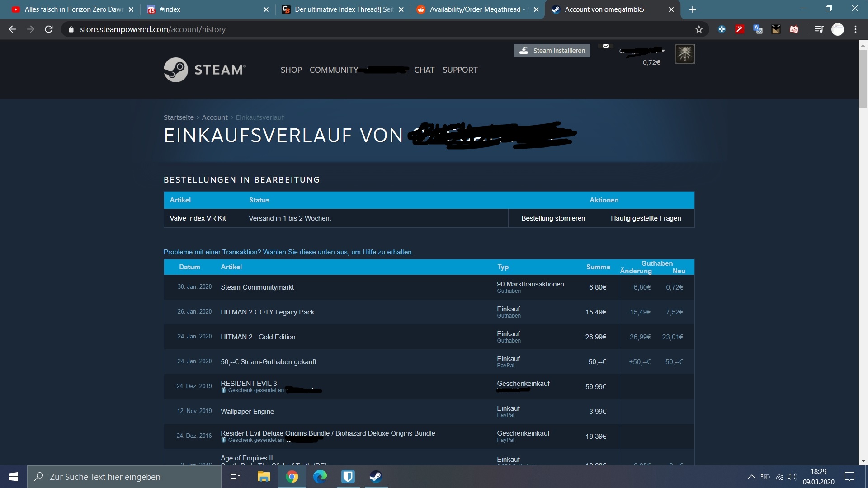Show hidden system tray icons chevron
This screenshot has height=488, width=868.
pyautogui.click(x=751, y=477)
